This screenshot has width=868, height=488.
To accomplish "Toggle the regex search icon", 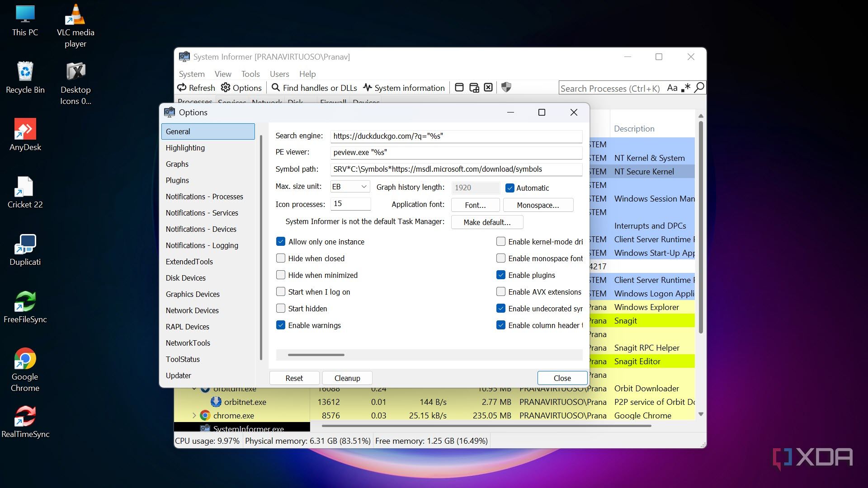I will (686, 88).
